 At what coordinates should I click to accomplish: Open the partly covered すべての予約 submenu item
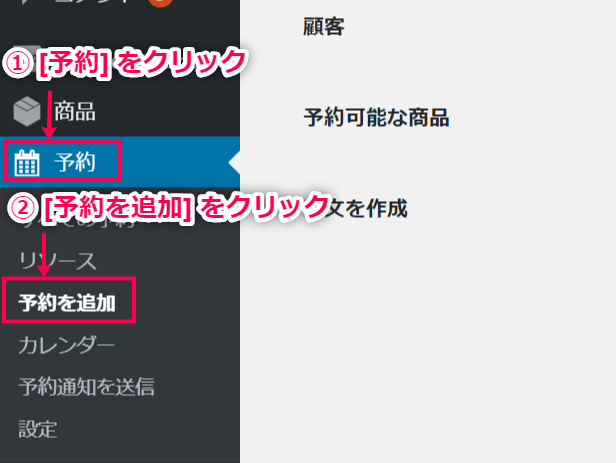[79, 222]
